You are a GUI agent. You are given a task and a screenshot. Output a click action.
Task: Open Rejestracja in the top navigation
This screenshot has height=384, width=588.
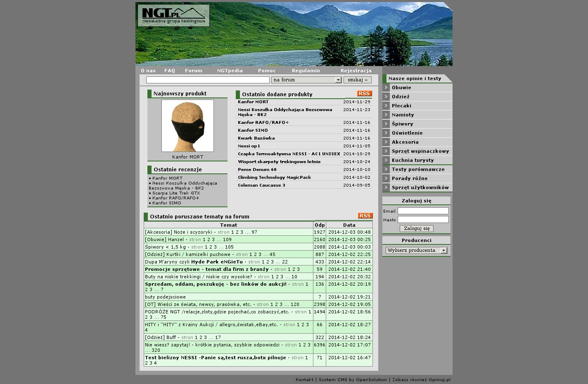[x=356, y=71]
